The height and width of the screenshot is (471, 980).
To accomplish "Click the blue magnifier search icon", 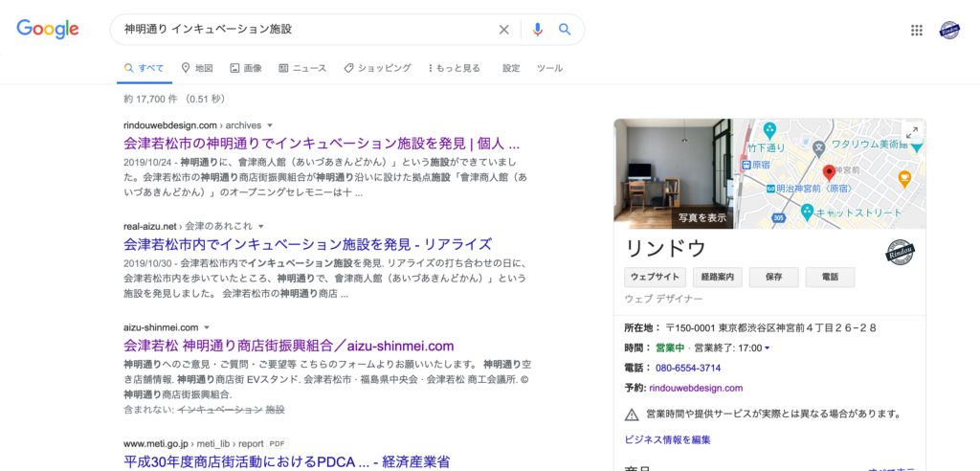I will [x=565, y=30].
